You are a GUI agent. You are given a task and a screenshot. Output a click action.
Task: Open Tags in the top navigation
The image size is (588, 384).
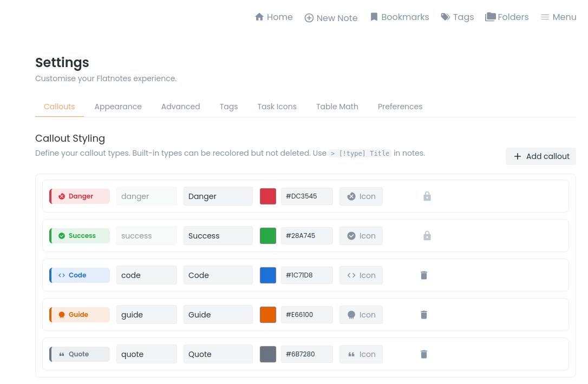[x=457, y=17]
